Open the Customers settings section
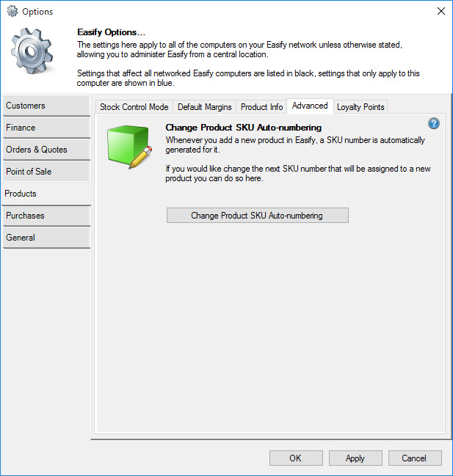 (46, 106)
